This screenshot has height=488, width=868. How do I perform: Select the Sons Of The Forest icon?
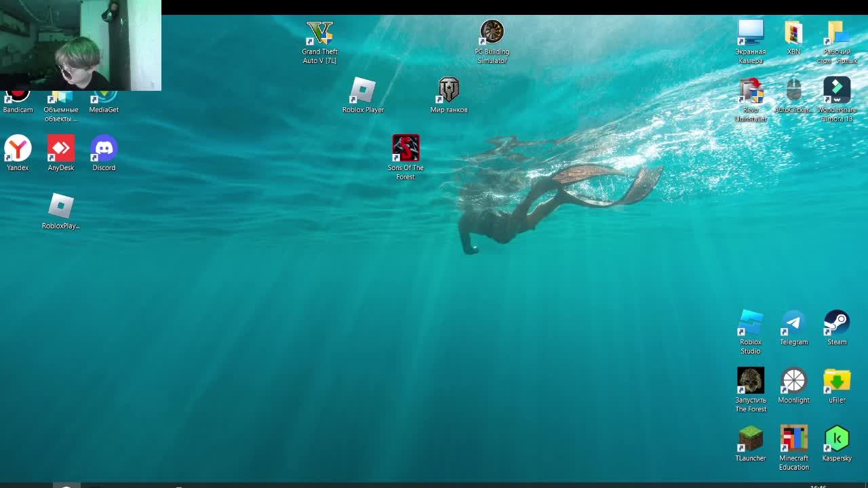406,148
